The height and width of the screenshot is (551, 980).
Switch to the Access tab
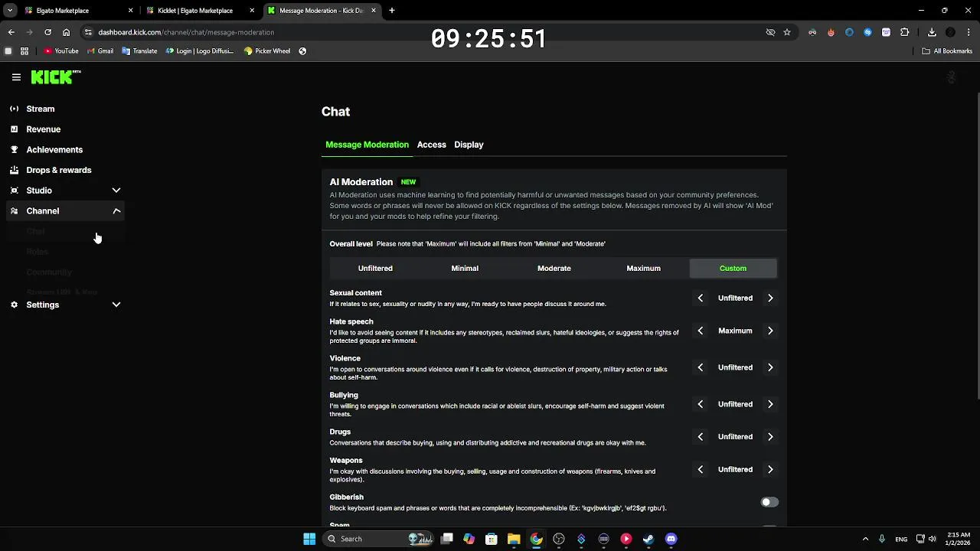[431, 145]
